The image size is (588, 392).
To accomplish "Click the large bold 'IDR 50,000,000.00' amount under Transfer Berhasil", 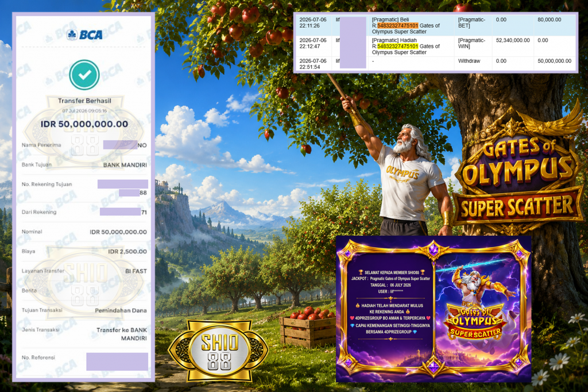I will 84,124.
